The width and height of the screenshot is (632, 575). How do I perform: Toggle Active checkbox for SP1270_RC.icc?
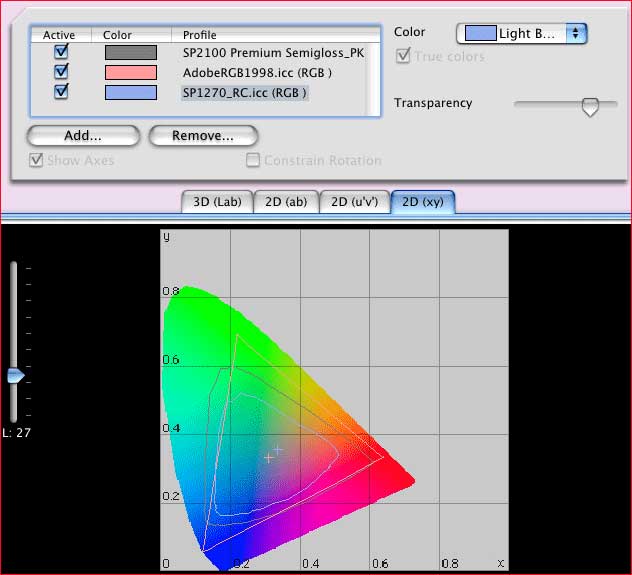(x=61, y=92)
